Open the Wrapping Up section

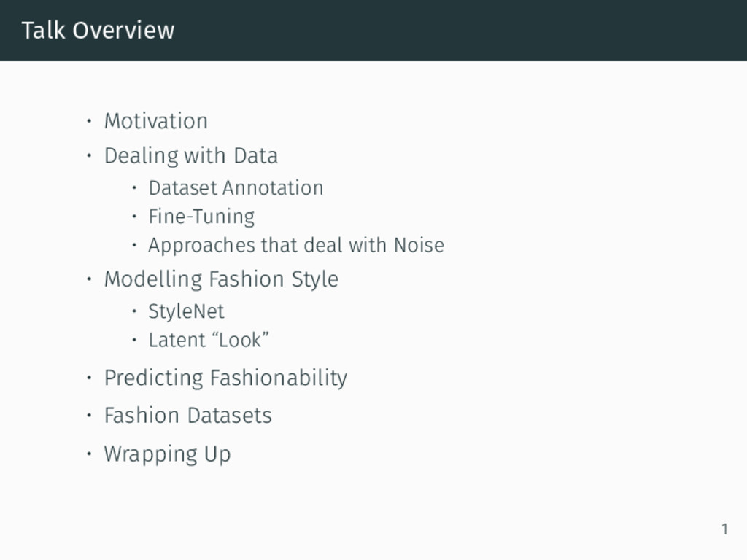[167, 454]
